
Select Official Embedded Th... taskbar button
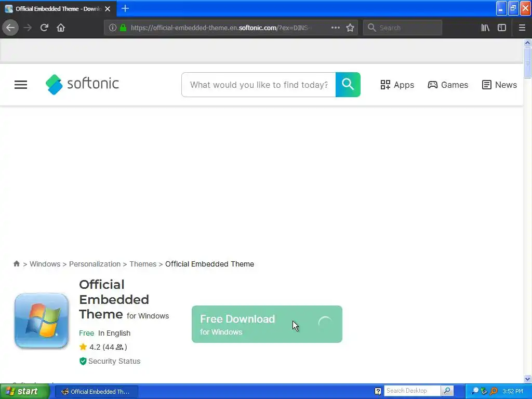[x=96, y=392]
